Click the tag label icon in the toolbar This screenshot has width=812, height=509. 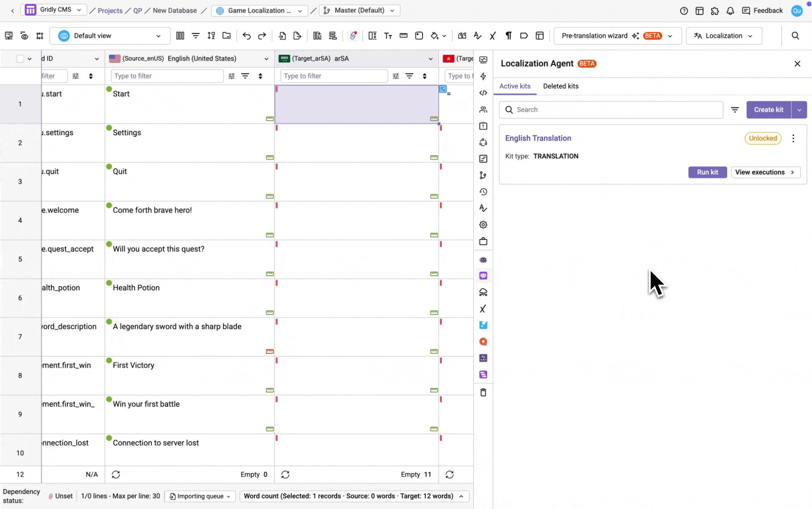524,36
